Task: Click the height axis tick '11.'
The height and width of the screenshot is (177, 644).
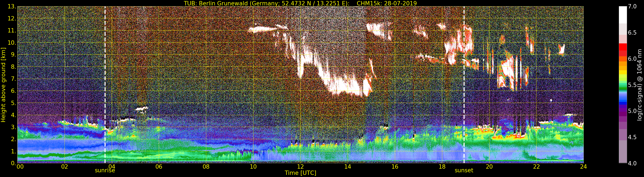Action: coord(12,31)
